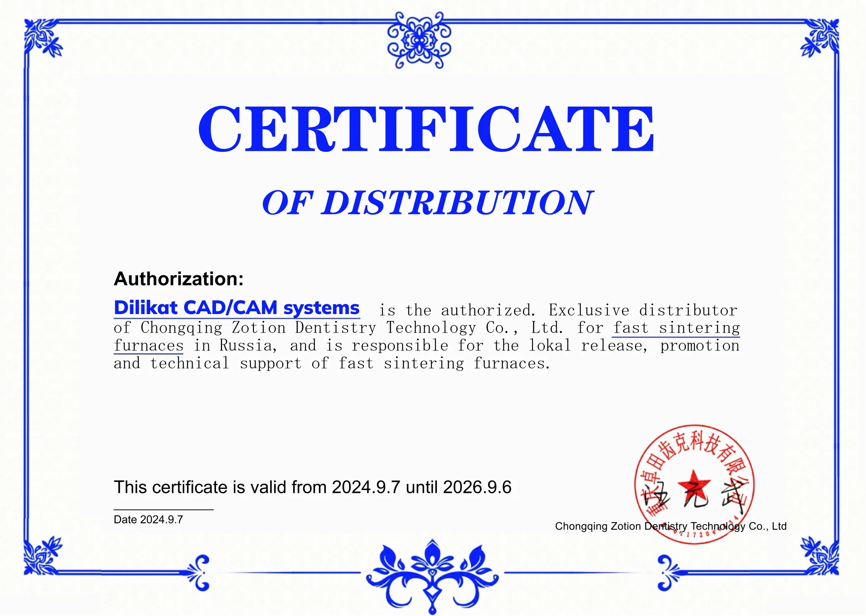Click the underlined 'fast sintering' phrase
The height and width of the screenshot is (616, 866).
[x=676, y=328]
